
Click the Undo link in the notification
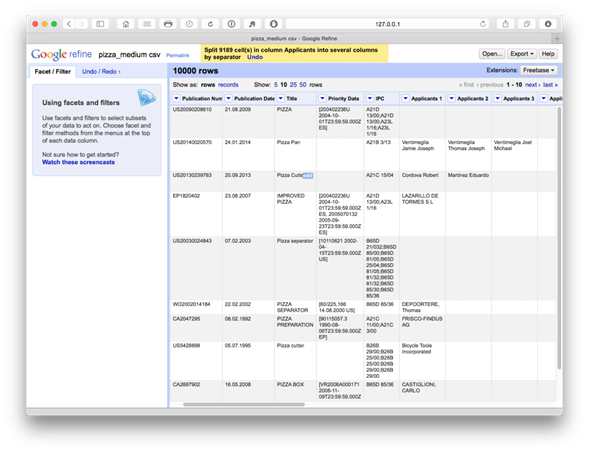tap(255, 57)
